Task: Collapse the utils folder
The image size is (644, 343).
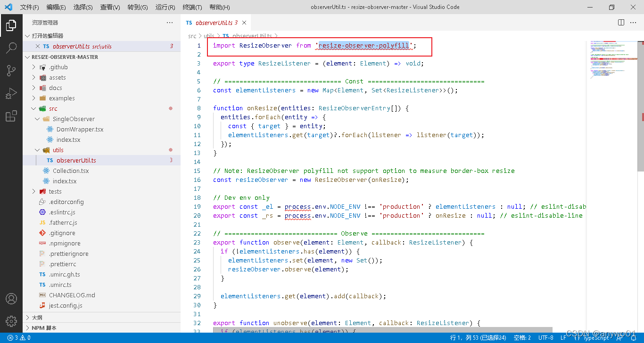Action: (x=101, y=150)
